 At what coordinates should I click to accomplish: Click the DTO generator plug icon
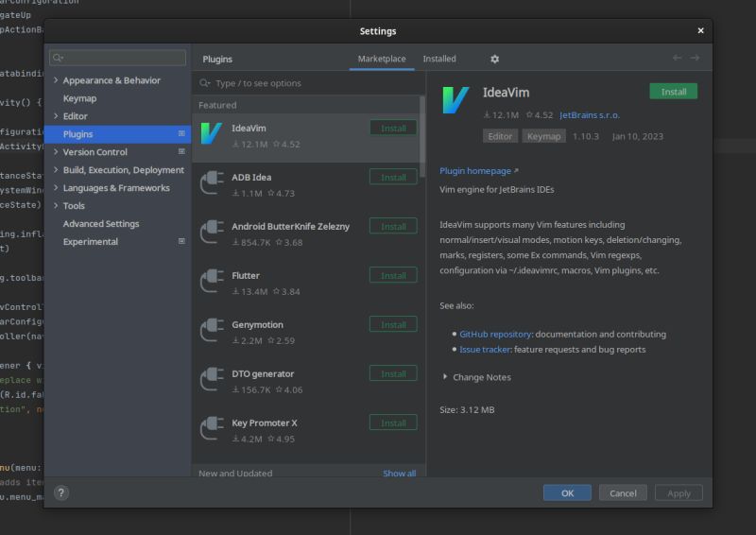[x=212, y=380]
